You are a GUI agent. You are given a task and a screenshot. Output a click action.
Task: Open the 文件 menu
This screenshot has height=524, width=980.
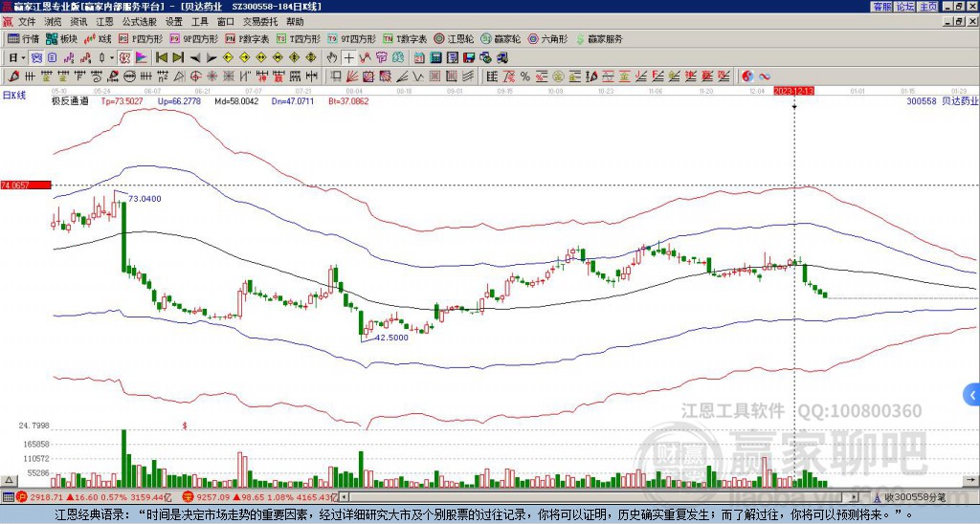click(27, 22)
